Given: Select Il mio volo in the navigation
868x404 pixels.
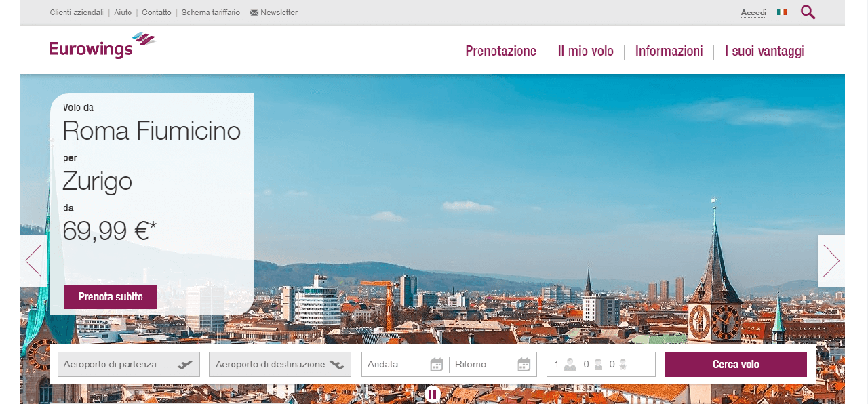Looking at the screenshot, I should click(x=586, y=51).
